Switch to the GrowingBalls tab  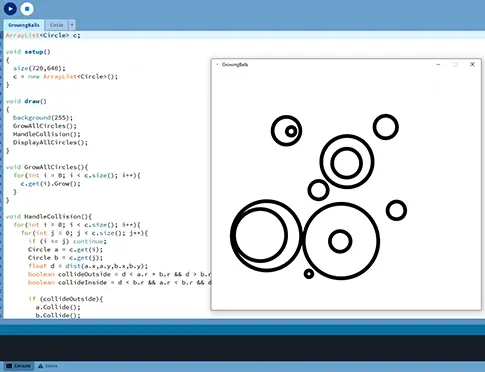24,25
